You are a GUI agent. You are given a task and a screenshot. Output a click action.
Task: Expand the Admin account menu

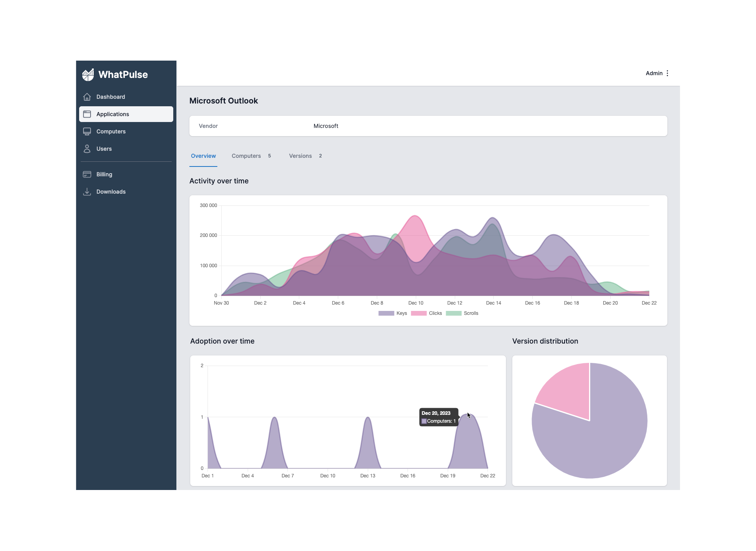click(x=654, y=73)
